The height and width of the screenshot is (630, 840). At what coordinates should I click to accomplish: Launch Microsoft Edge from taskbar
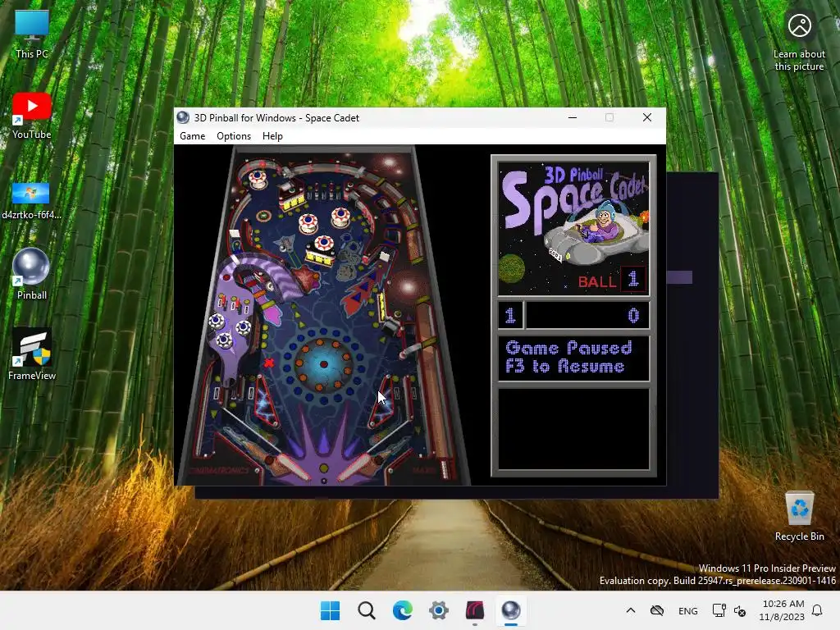point(402,610)
